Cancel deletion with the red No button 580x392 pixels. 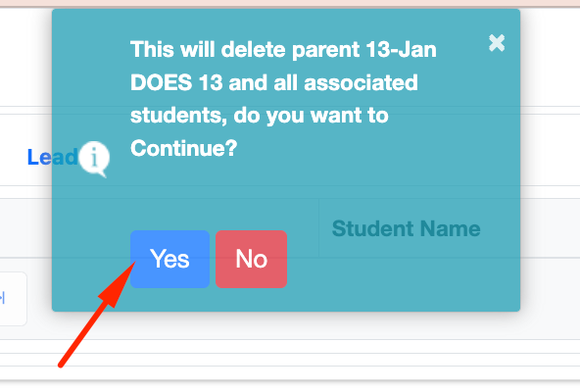tap(251, 259)
